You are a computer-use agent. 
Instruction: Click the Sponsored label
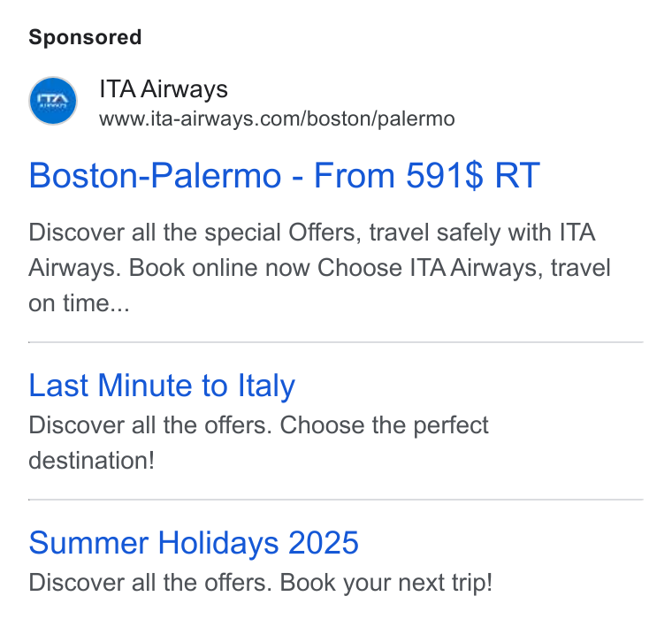click(x=85, y=37)
